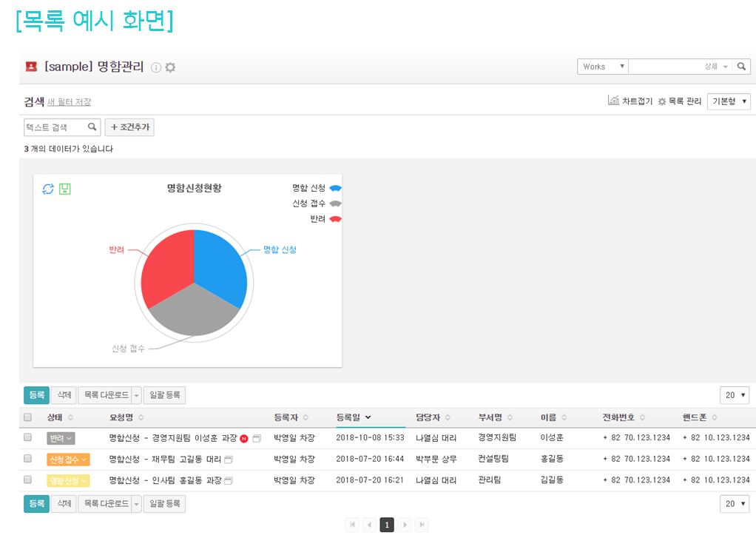Expand the 기본형 view type dropdown

(729, 101)
